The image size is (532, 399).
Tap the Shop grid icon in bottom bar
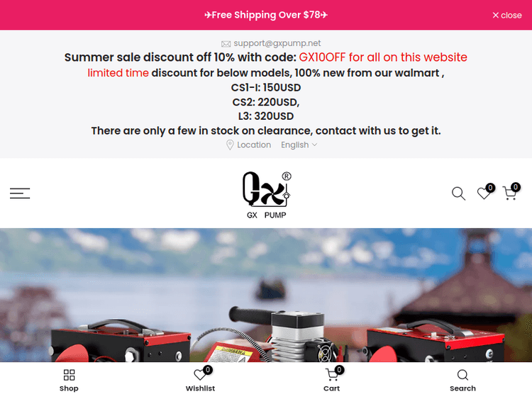[x=69, y=376]
